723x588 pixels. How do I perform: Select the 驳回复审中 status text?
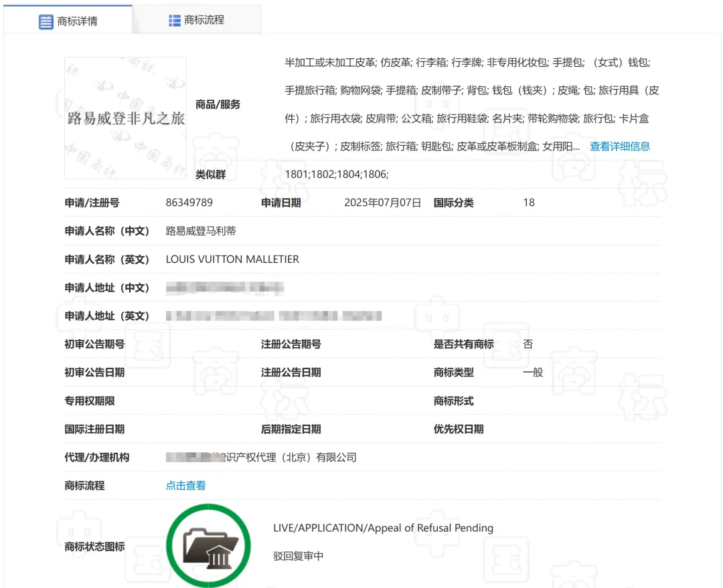coord(299,556)
